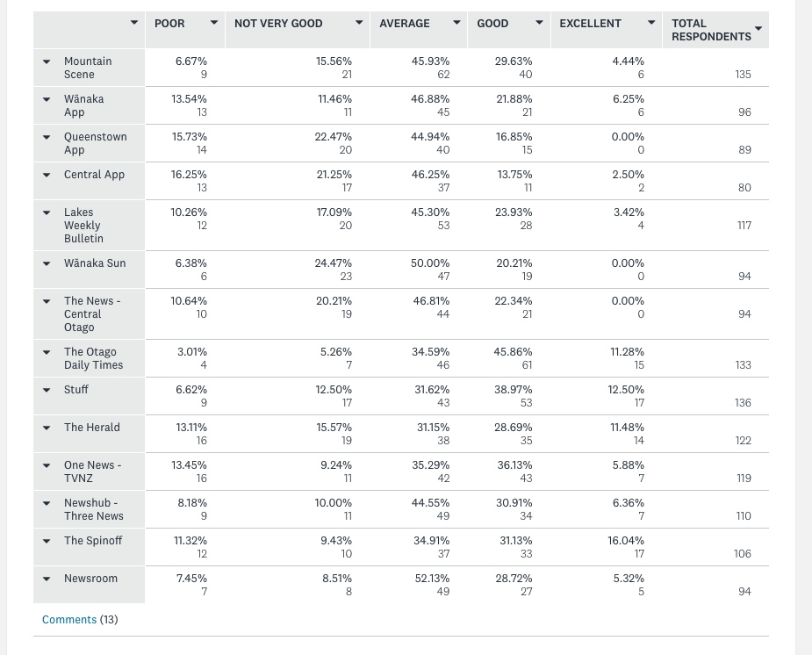The height and width of the screenshot is (655, 812).
Task: Expand the Stuff row arrow
Action: point(47,390)
